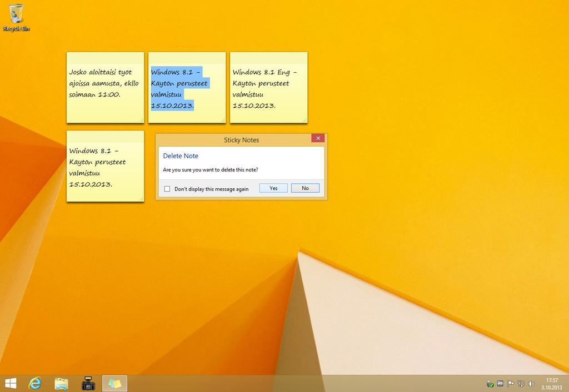Screen dimensions: 569x392
Task: Click the "Sticky Notes" dialog title bar
Action: (x=241, y=140)
